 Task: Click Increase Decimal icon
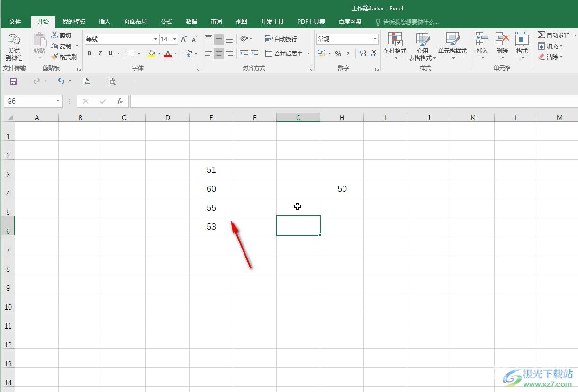tap(362, 53)
